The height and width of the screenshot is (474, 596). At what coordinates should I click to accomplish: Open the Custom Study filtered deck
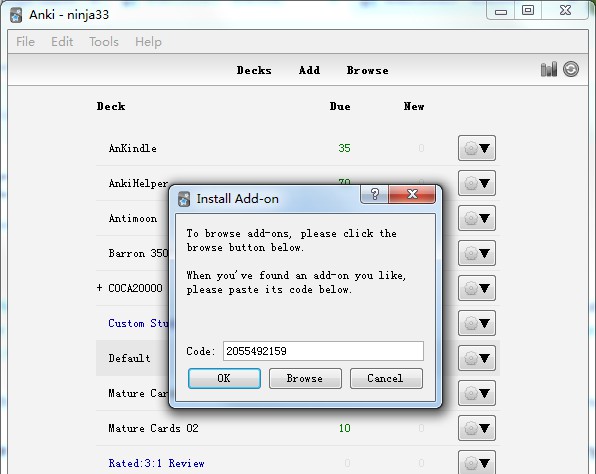tap(138, 323)
